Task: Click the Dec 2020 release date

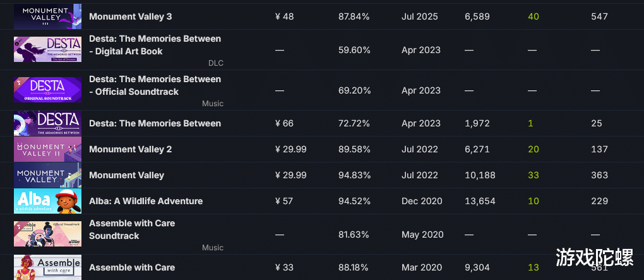Action: click(423, 201)
